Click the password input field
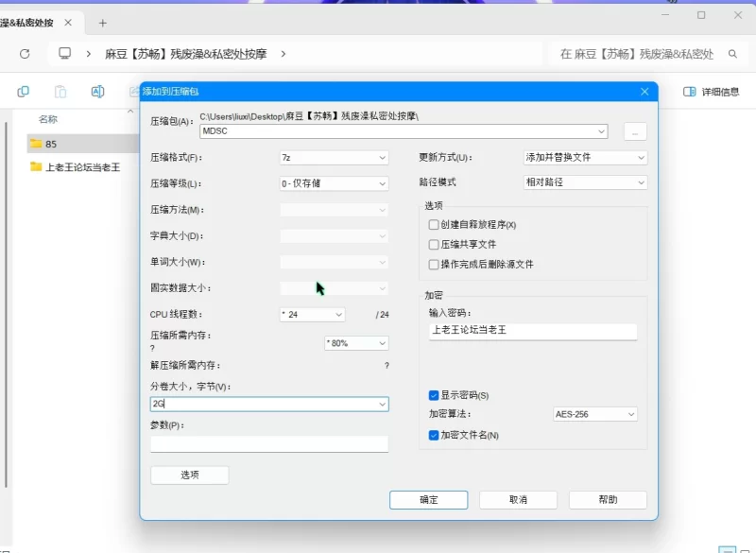The width and height of the screenshot is (756, 553). click(533, 331)
